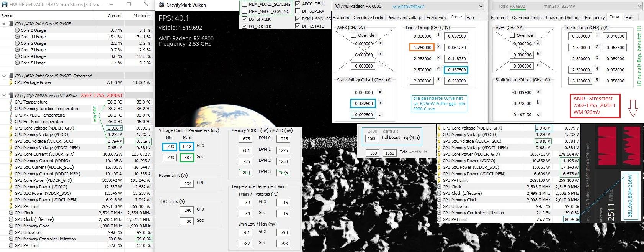Click the HWiNFO64 app icon in the title bar
Image resolution: width=644 pixels, height=252 pixels.
4,5
